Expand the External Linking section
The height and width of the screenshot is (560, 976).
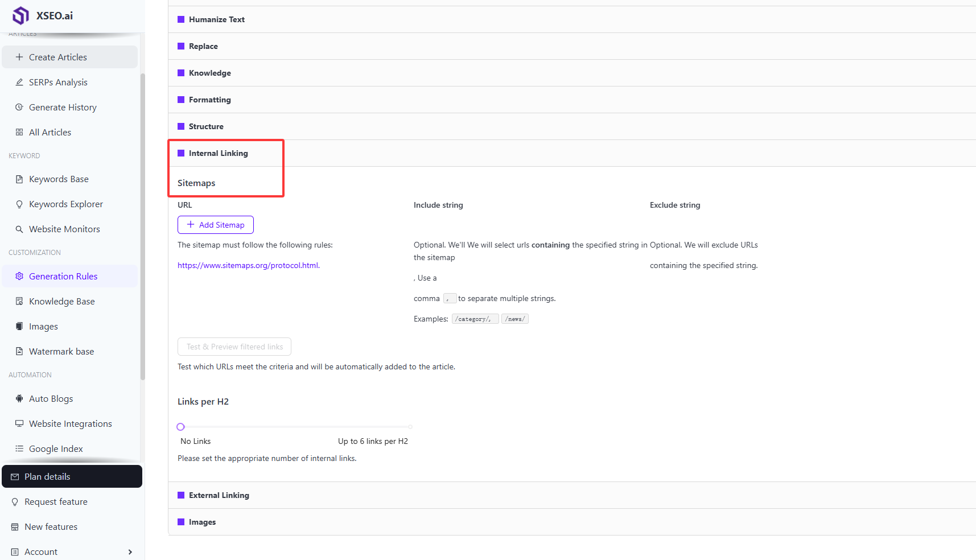click(x=219, y=495)
